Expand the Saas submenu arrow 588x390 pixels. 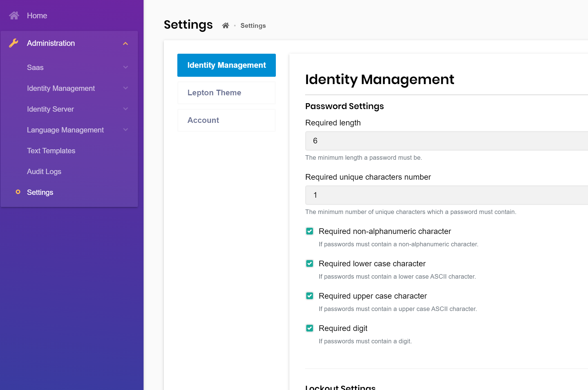(x=126, y=67)
